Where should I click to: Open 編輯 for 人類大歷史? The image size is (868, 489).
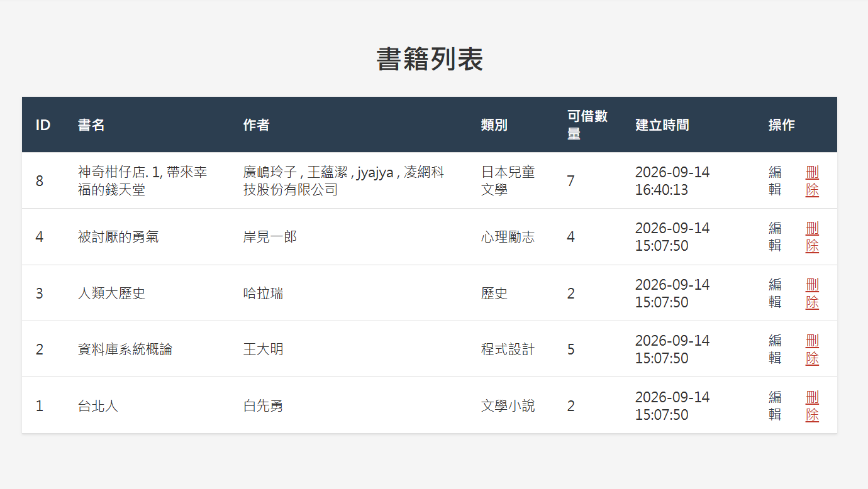coord(775,294)
